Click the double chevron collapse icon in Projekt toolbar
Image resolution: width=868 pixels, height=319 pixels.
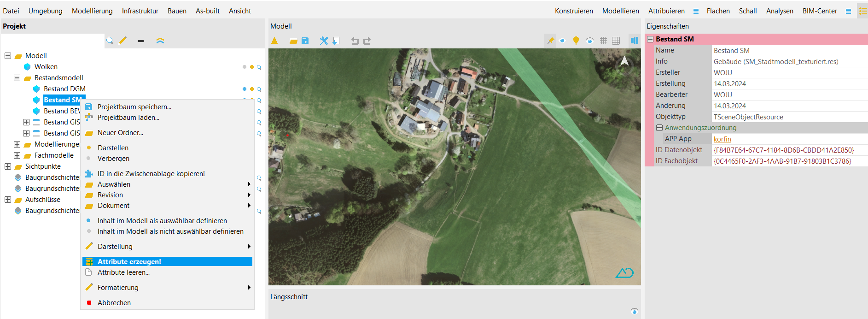pyautogui.click(x=160, y=41)
